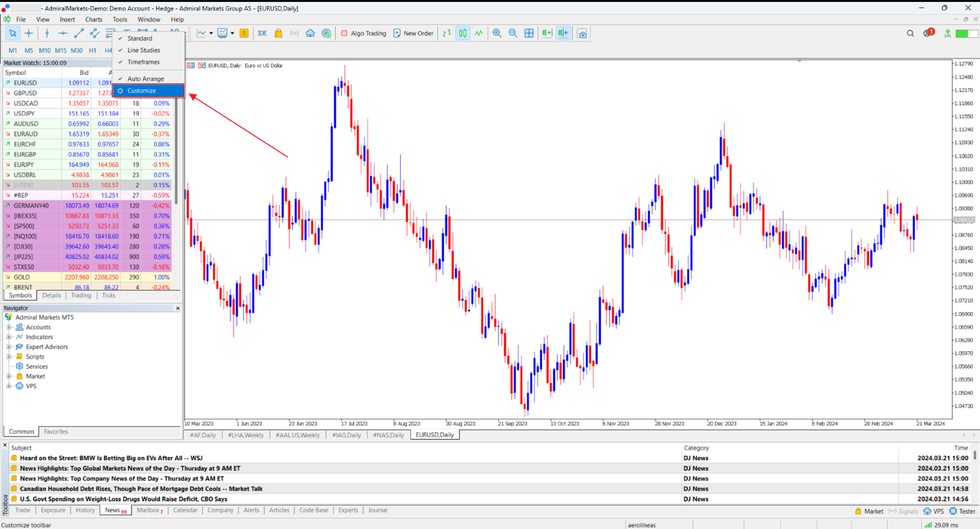Viewport: 980px width, 529px height.
Task: Toggle the chart shift icon
Action: (x=563, y=33)
